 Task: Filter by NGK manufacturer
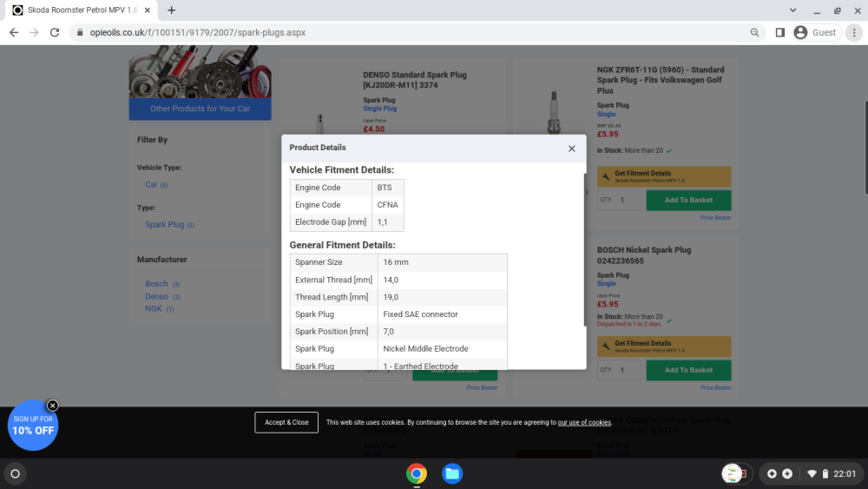click(x=159, y=308)
